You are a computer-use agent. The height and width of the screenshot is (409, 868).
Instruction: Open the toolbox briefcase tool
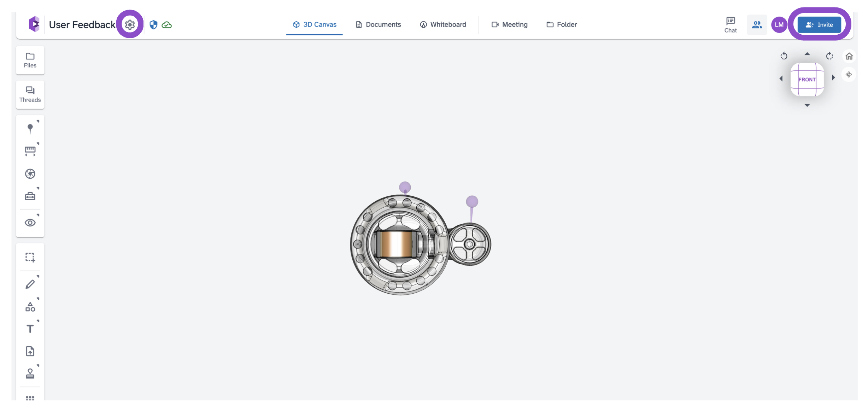30,196
